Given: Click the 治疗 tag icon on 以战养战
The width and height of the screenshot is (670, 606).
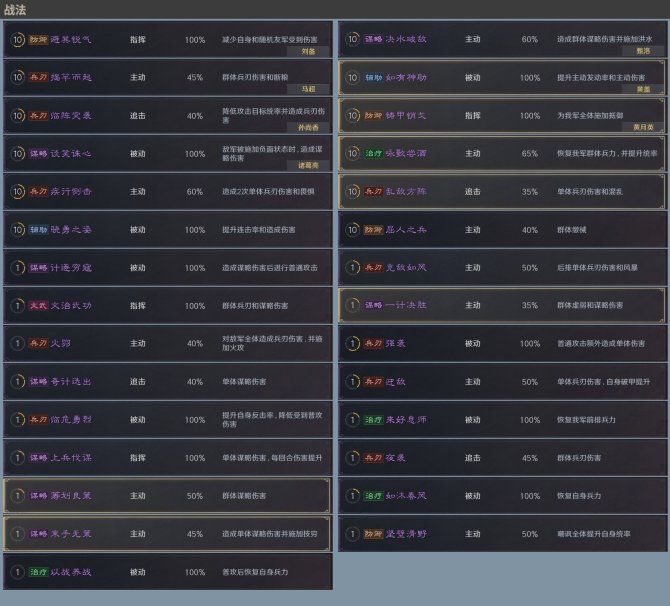Looking at the screenshot, I should (38, 572).
